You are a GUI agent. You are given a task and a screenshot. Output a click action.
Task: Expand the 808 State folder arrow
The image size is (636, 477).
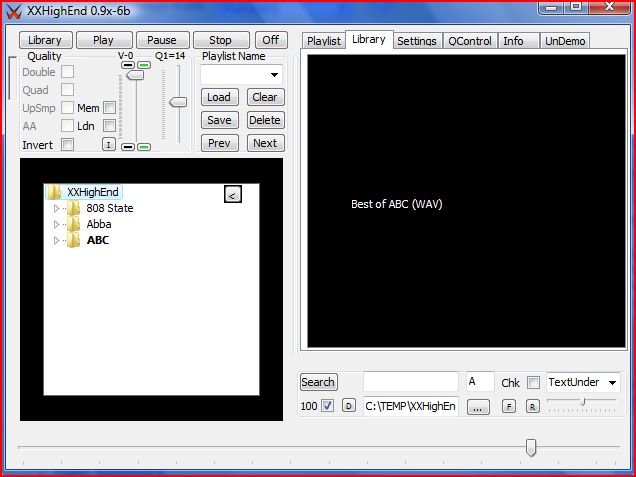pos(56,208)
